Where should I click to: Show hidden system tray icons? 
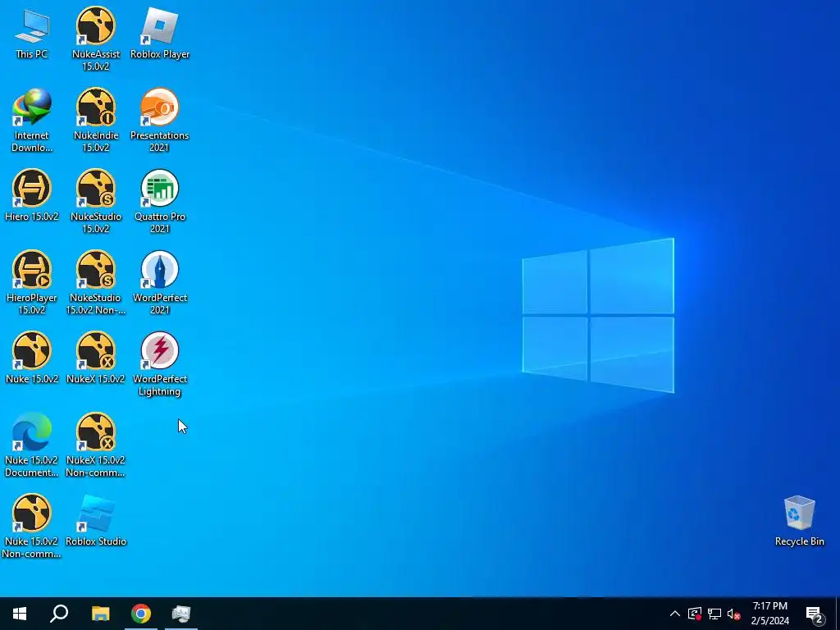point(675,614)
